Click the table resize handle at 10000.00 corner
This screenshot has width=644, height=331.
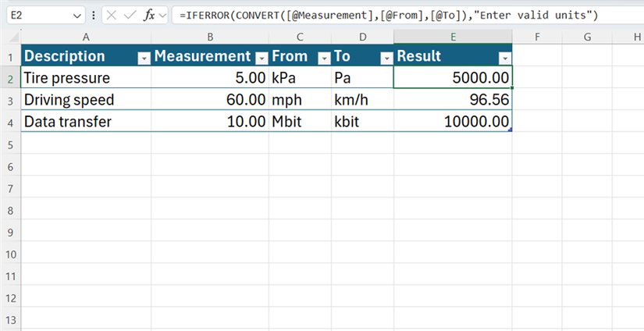point(511,130)
